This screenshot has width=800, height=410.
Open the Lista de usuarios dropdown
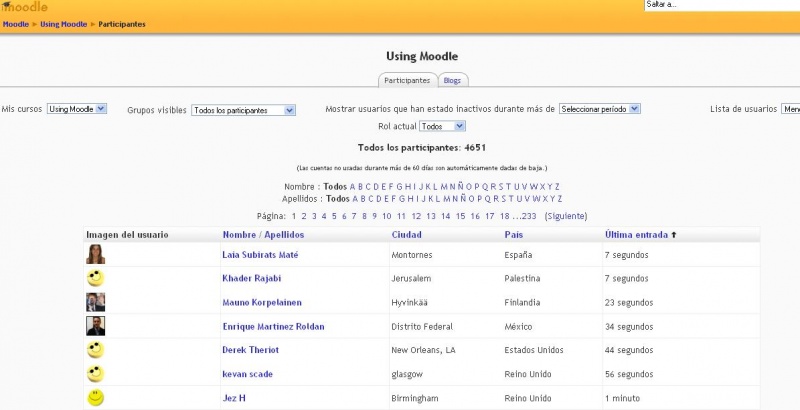(790, 109)
